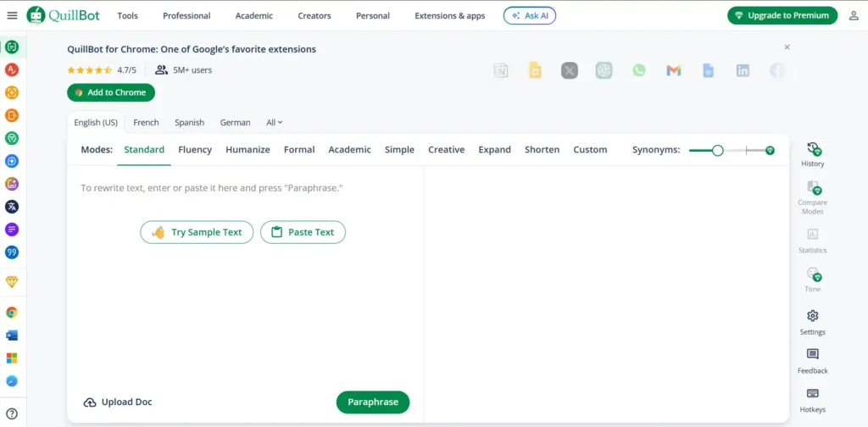
Task: Open the Extensions & apps menu
Action: tap(449, 15)
